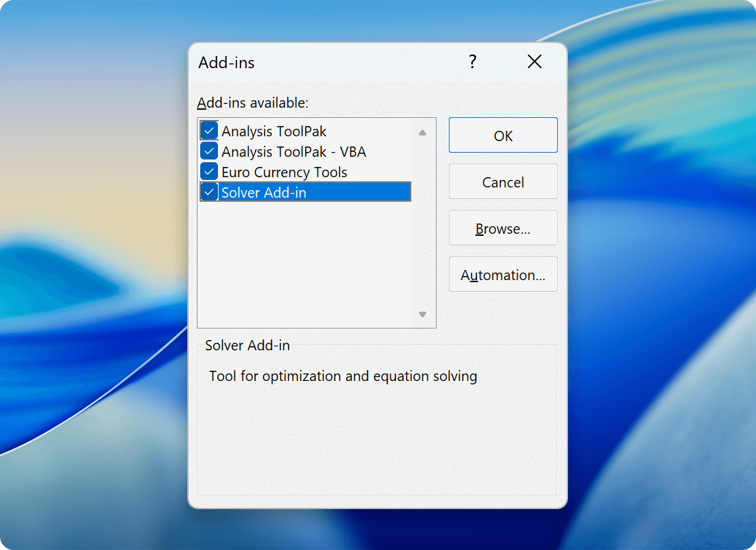This screenshot has width=756, height=550.
Task: Disable the Analysis ToolPak - VBA add-in
Action: [x=208, y=151]
